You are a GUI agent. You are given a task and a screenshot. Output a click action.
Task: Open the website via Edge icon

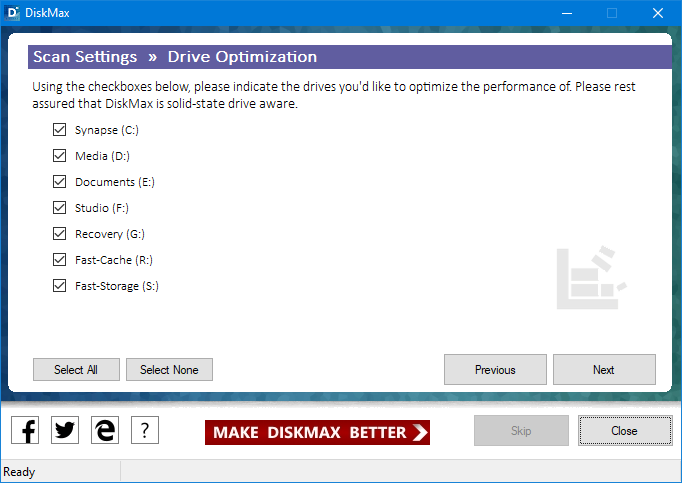tap(105, 430)
